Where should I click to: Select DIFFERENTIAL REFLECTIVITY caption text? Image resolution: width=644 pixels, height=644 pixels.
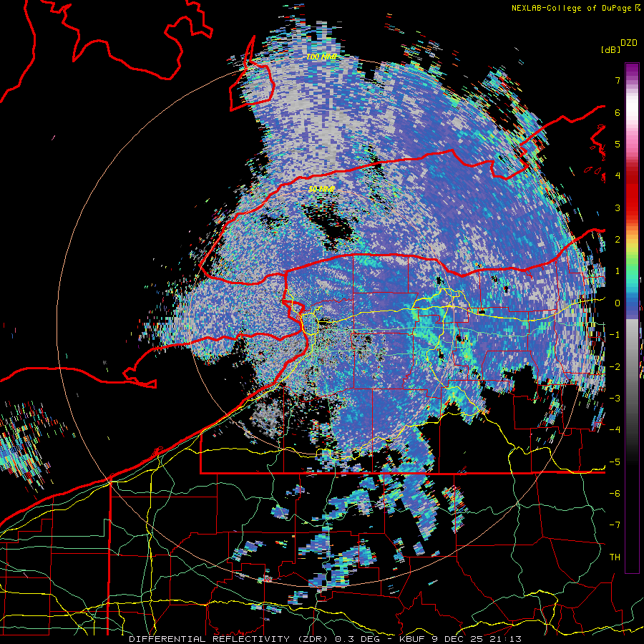pos(209,639)
